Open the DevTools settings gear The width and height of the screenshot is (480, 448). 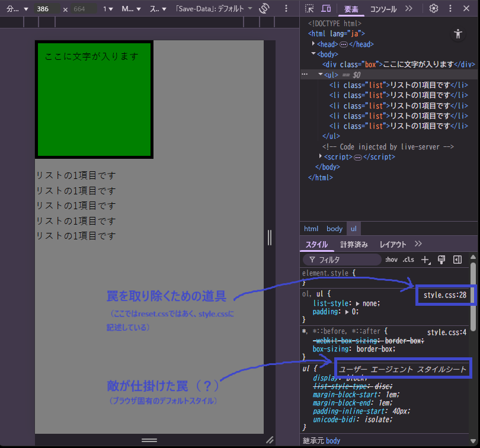click(434, 8)
